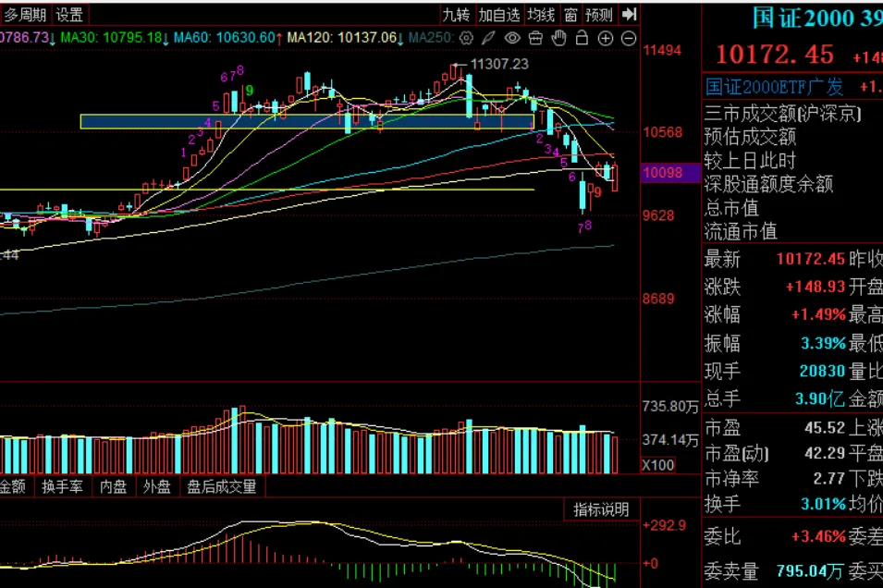
Task: Click the 振幅 3.39% value
Action: pos(823,343)
